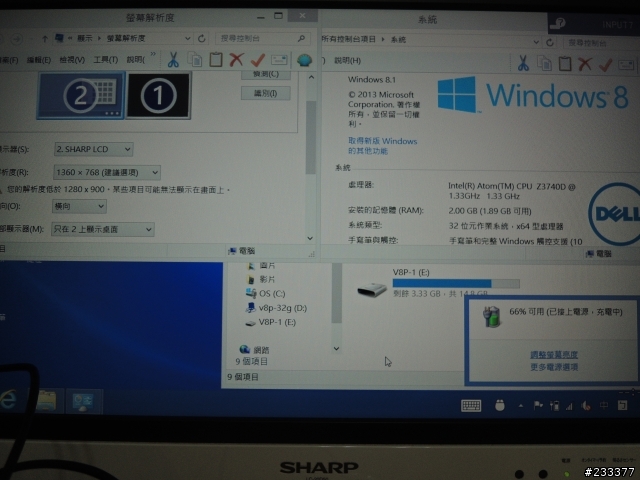Expand hidden menu items chevron in Screen Resolution
Screen dimensions: 640x480
(x=153, y=54)
